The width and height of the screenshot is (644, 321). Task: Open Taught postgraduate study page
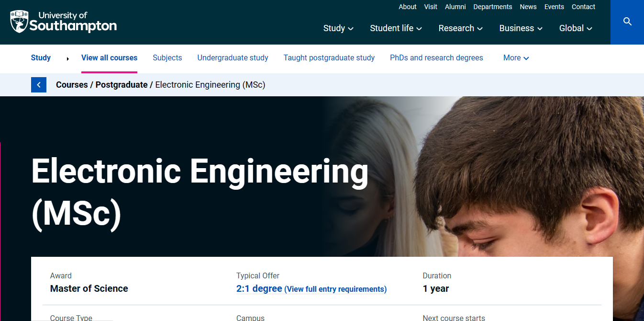(329, 58)
